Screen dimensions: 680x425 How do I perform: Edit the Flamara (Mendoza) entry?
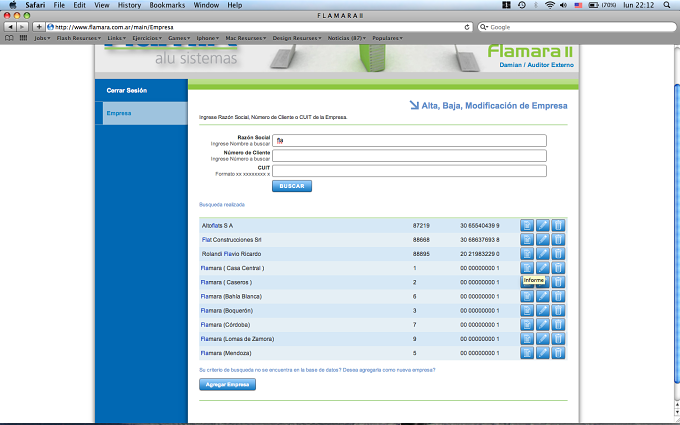point(543,353)
